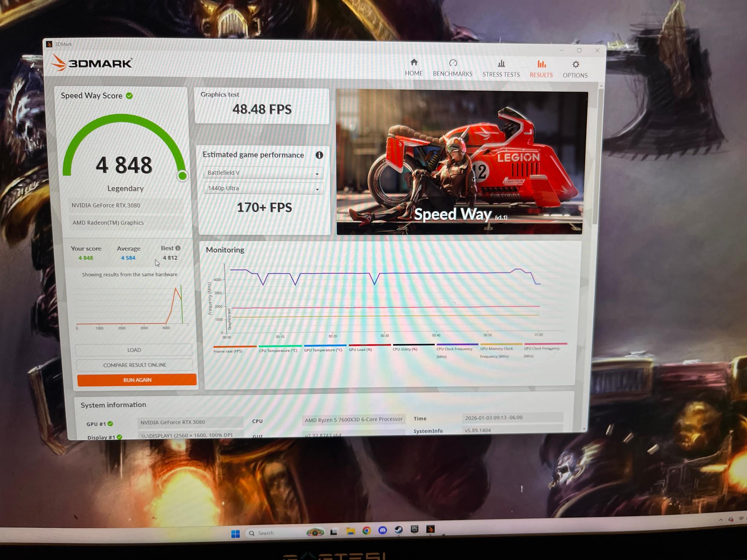
Task: Click COMPARE RESULT ONLINE button
Action: pyautogui.click(x=135, y=365)
